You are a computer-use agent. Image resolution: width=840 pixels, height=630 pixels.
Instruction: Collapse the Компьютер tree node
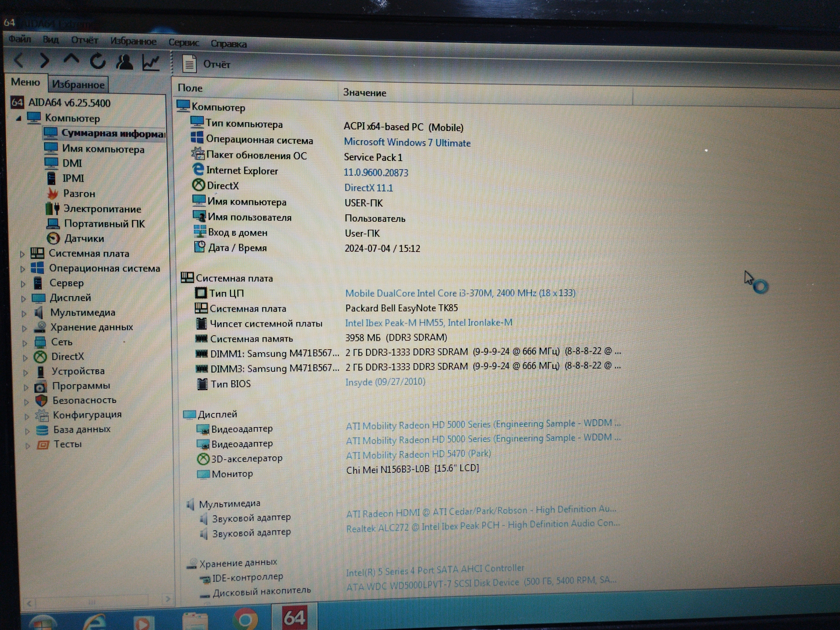[x=18, y=118]
